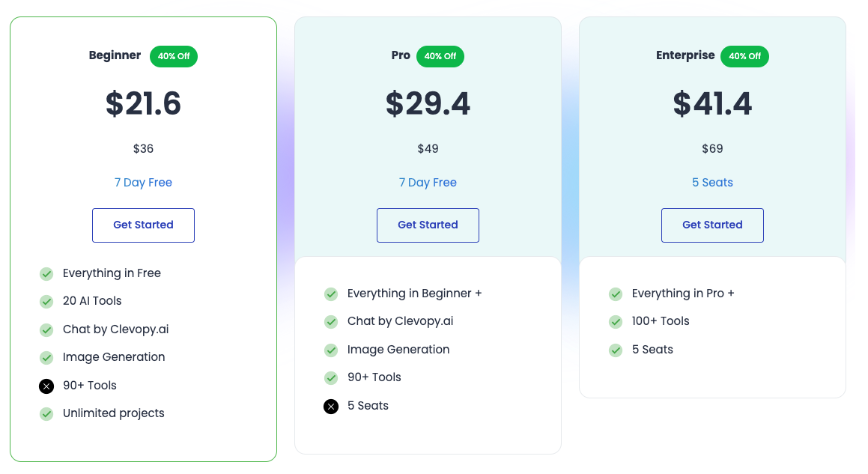Open the 7 Day Free link in Beginner
This screenshot has height=474, width=868.
click(143, 183)
